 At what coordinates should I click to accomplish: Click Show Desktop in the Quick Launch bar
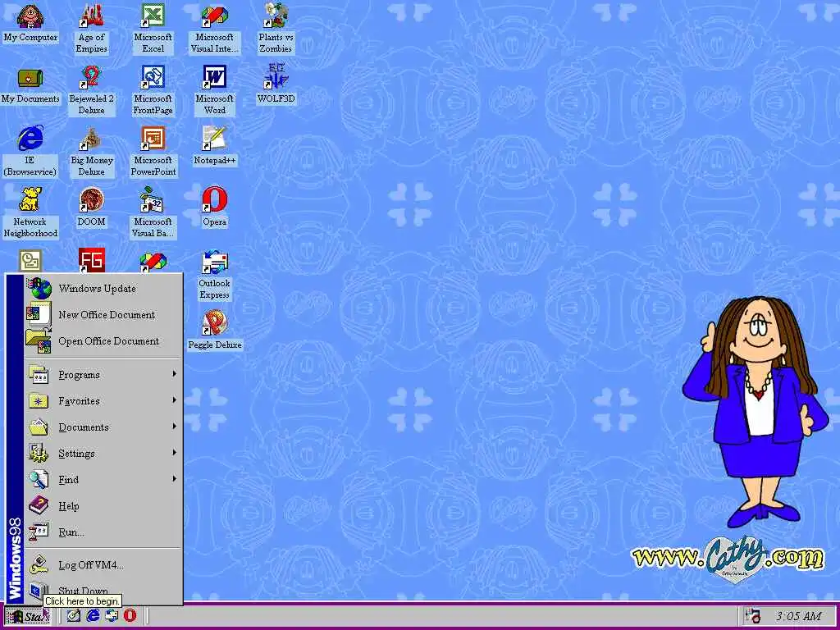click(x=73, y=615)
